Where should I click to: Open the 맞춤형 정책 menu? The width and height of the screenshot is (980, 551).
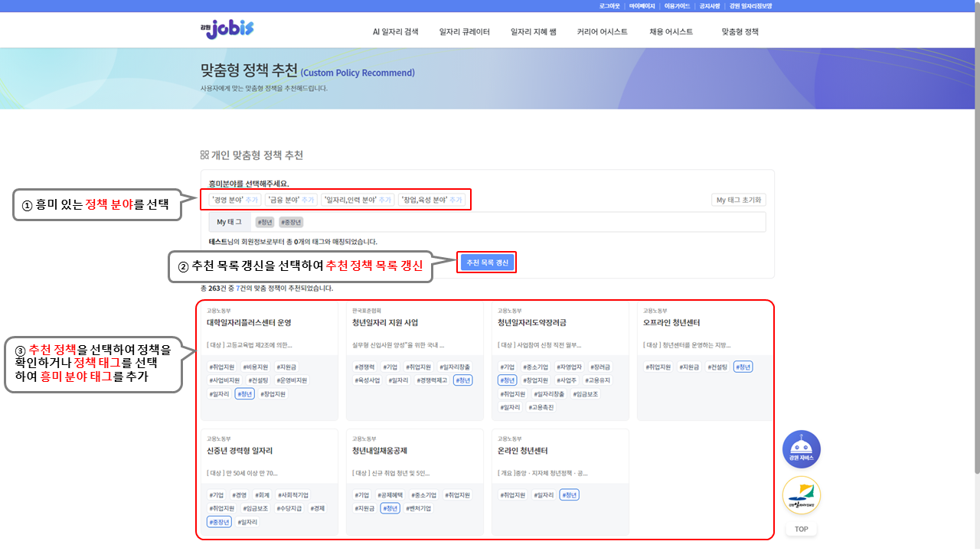click(740, 31)
